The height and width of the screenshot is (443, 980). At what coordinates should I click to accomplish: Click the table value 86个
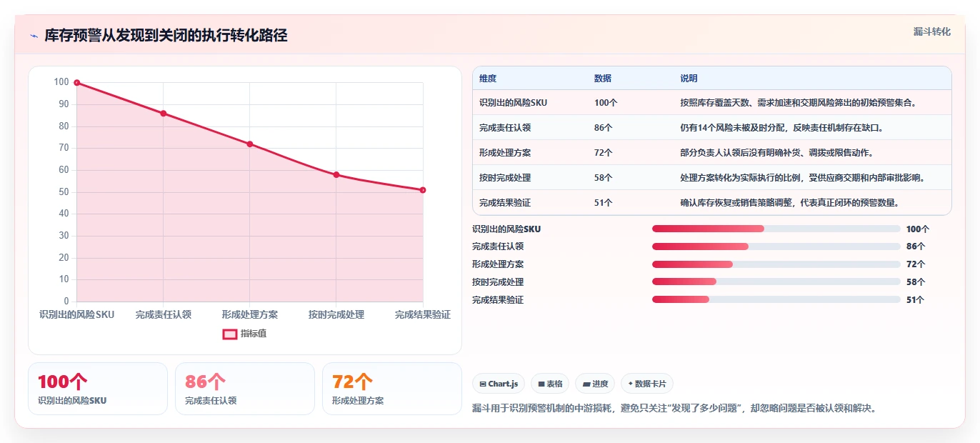click(x=604, y=128)
